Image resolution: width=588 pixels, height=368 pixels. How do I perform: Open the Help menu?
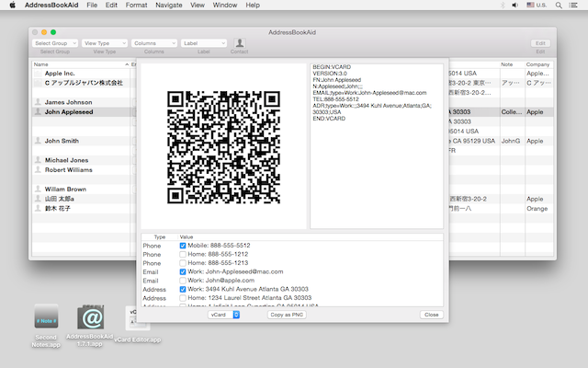(x=253, y=5)
